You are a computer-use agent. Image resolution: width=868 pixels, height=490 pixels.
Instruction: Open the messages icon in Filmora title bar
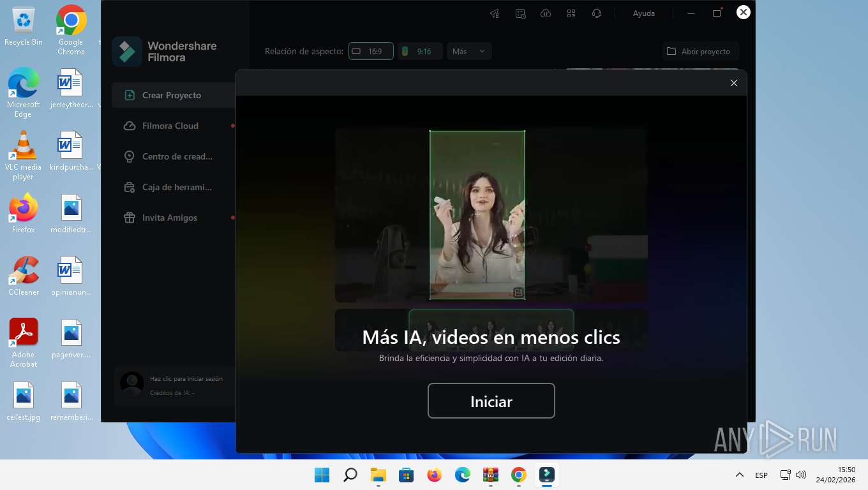point(520,13)
